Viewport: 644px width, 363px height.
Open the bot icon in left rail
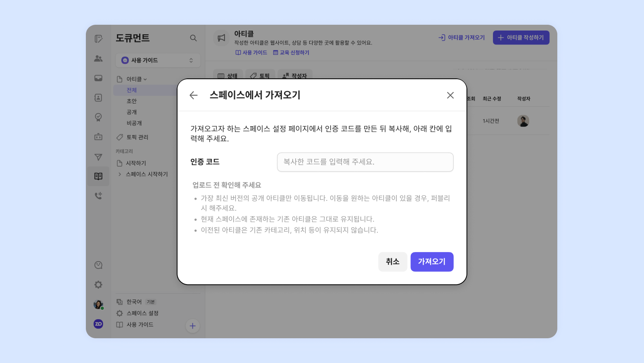[x=98, y=137]
